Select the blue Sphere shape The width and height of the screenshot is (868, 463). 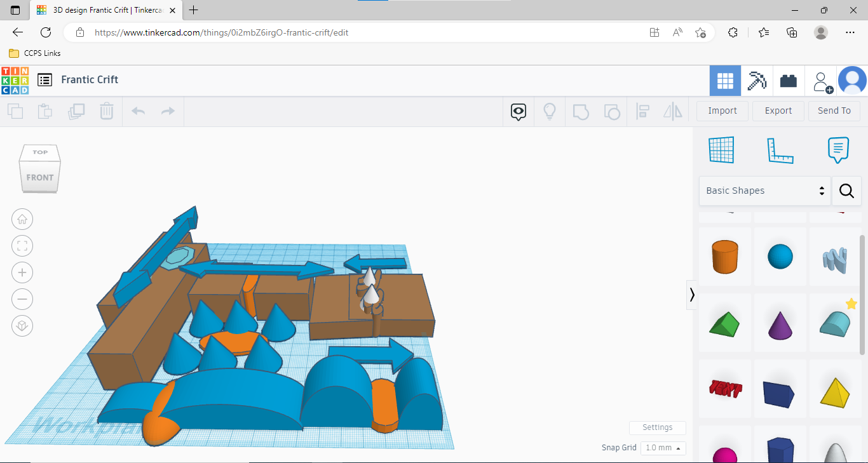tap(780, 257)
